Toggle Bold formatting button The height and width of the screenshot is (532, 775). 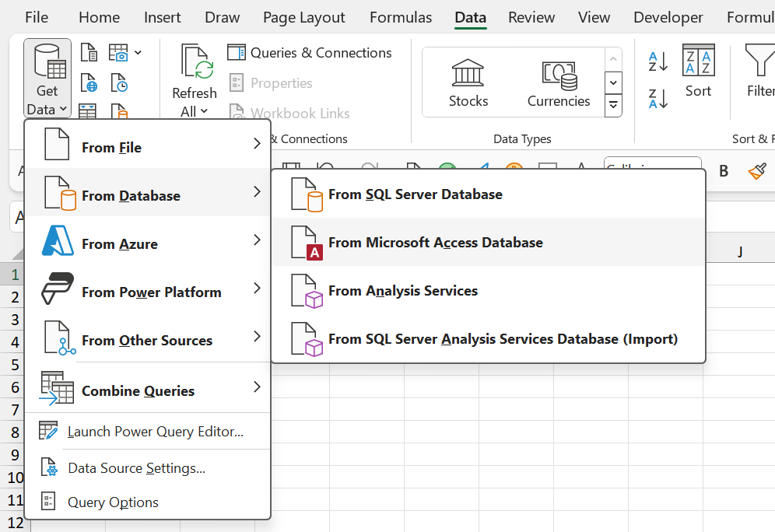pyautogui.click(x=724, y=171)
